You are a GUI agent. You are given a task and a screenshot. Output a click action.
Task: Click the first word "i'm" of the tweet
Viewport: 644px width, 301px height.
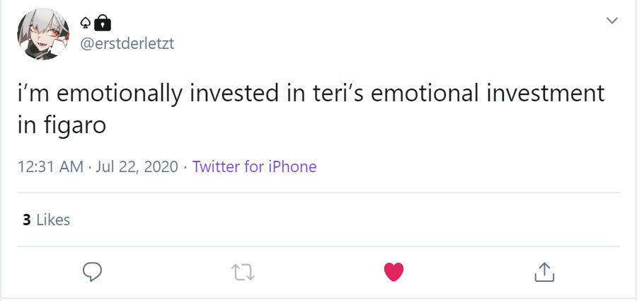tap(31, 94)
